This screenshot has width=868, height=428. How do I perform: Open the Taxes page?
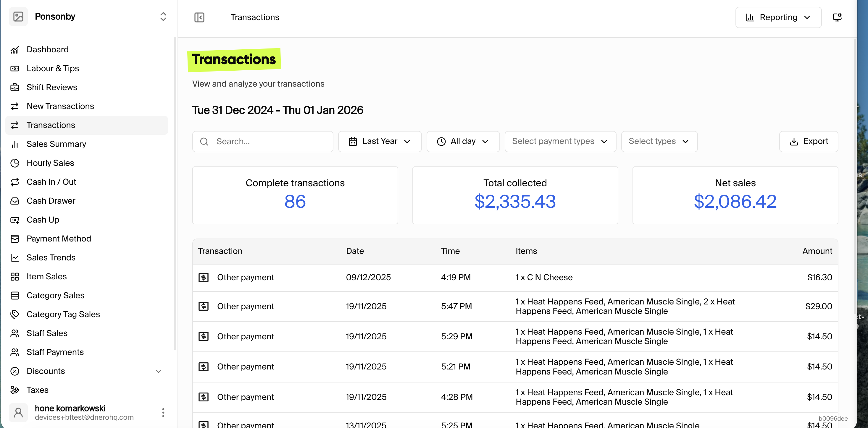click(87, 390)
